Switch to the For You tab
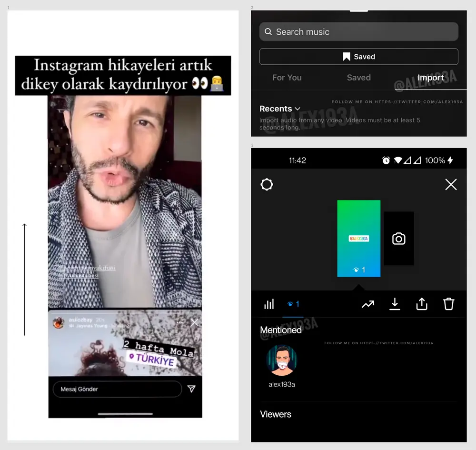Viewport: 476px width, 450px height. point(287,78)
